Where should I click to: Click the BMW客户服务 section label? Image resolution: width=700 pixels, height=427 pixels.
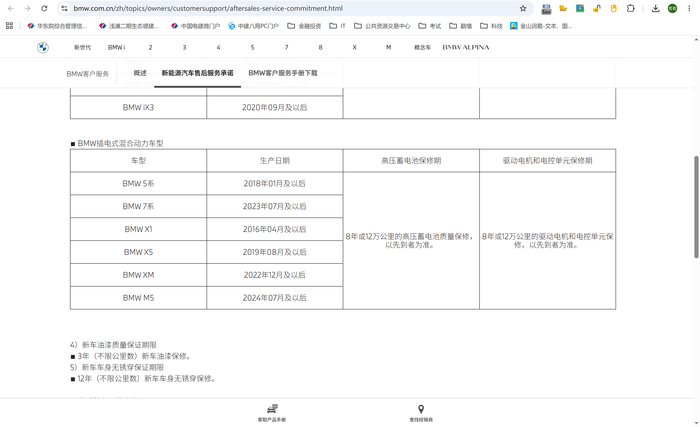(88, 74)
